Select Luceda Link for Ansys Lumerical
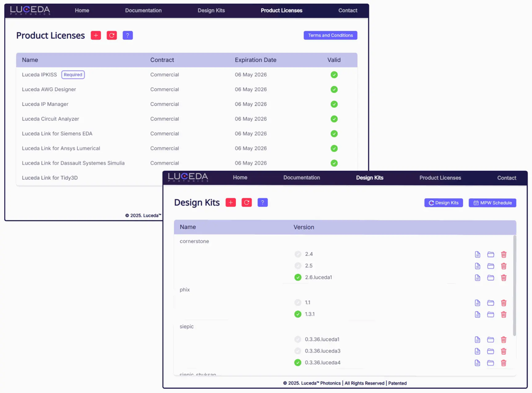 coord(61,148)
